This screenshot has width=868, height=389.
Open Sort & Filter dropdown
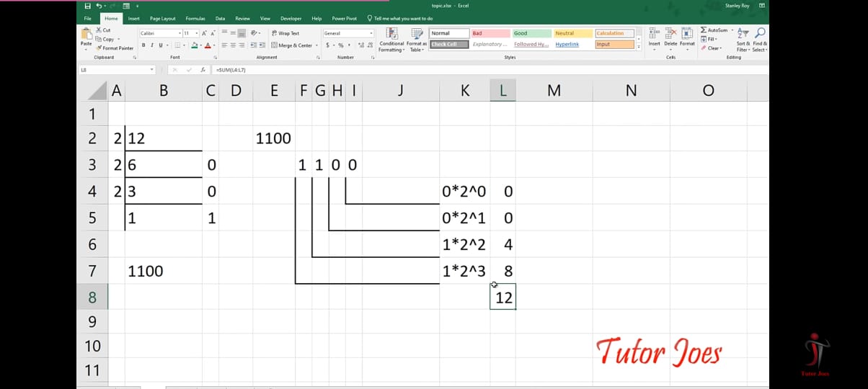(743, 40)
